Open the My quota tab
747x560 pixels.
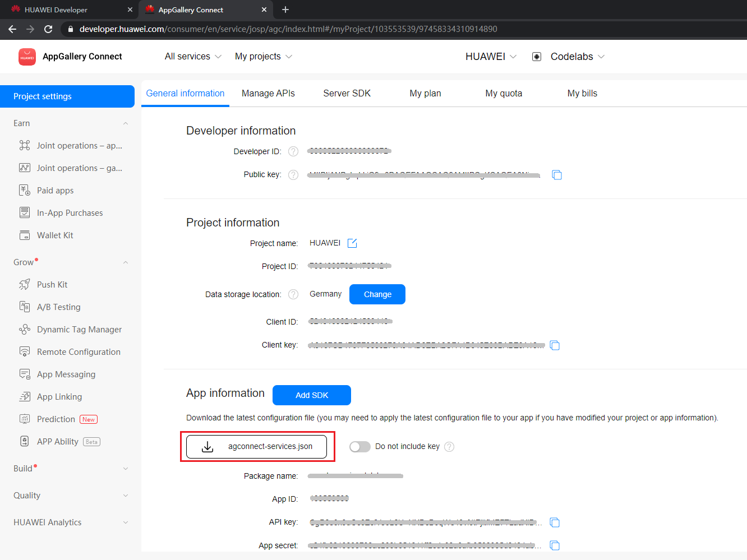pyautogui.click(x=503, y=93)
